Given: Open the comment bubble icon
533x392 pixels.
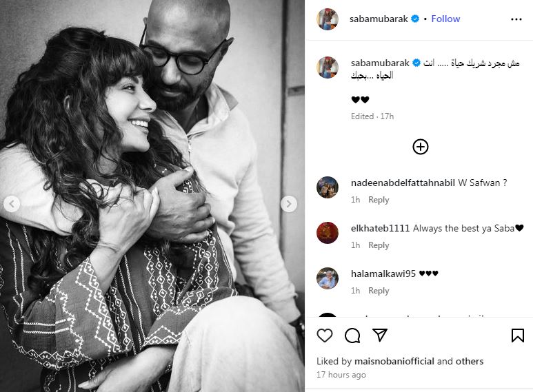Looking at the screenshot, I should [352, 336].
